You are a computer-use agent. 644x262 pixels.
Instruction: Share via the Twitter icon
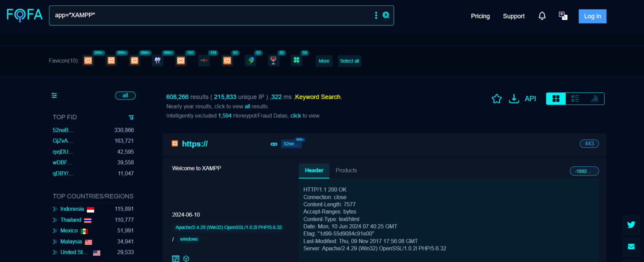pyautogui.click(x=631, y=225)
